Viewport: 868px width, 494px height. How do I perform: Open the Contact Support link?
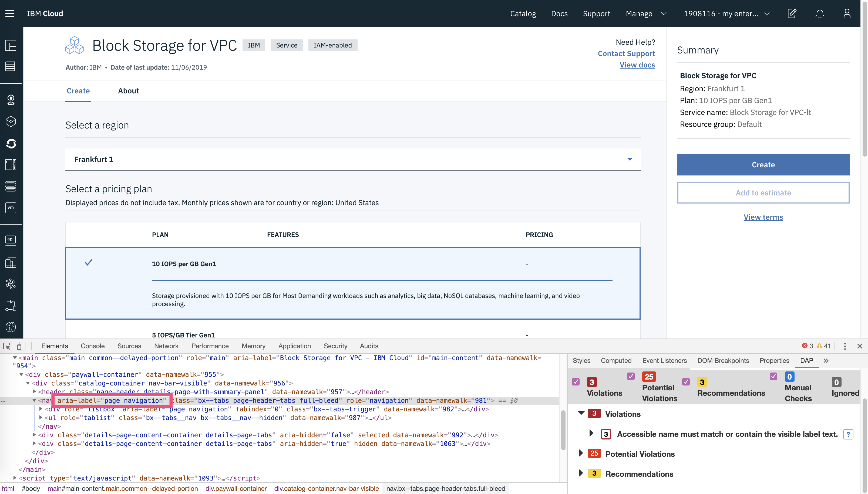[626, 54]
